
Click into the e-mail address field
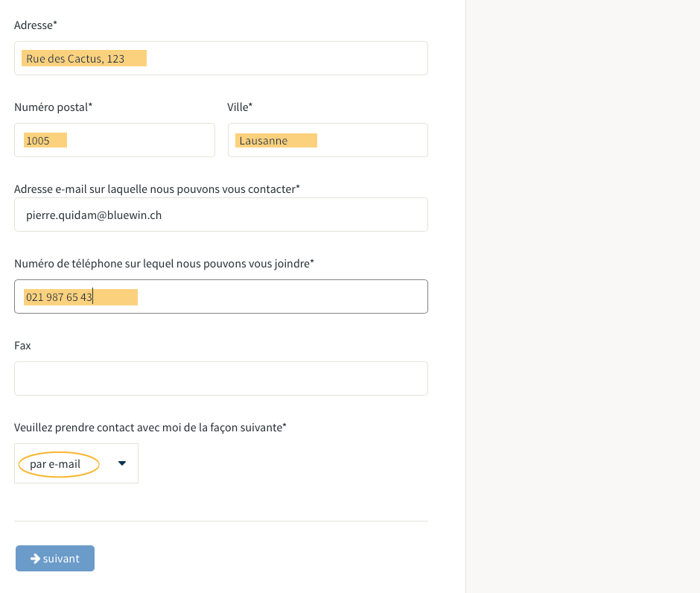[x=221, y=215]
